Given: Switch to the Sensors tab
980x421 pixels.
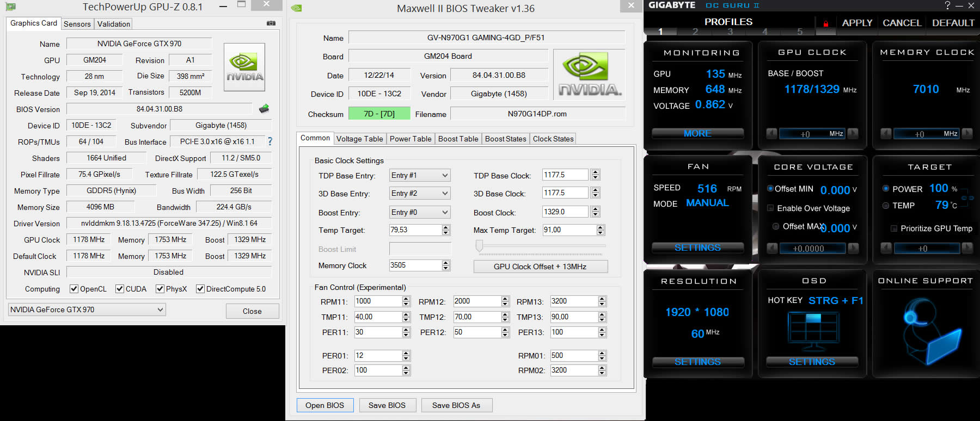Looking at the screenshot, I should [77, 24].
